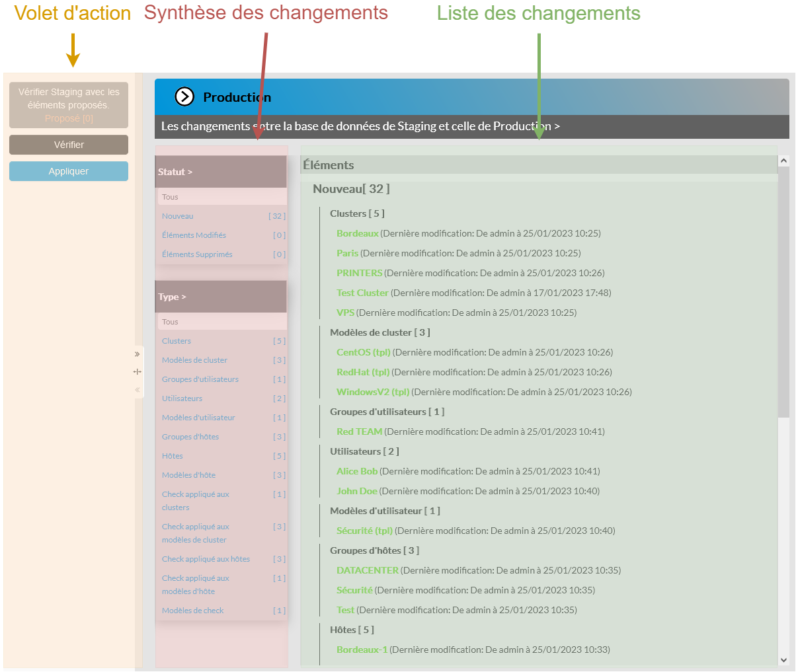
Task: Click the scrollbar up arrow
Action: tap(783, 161)
